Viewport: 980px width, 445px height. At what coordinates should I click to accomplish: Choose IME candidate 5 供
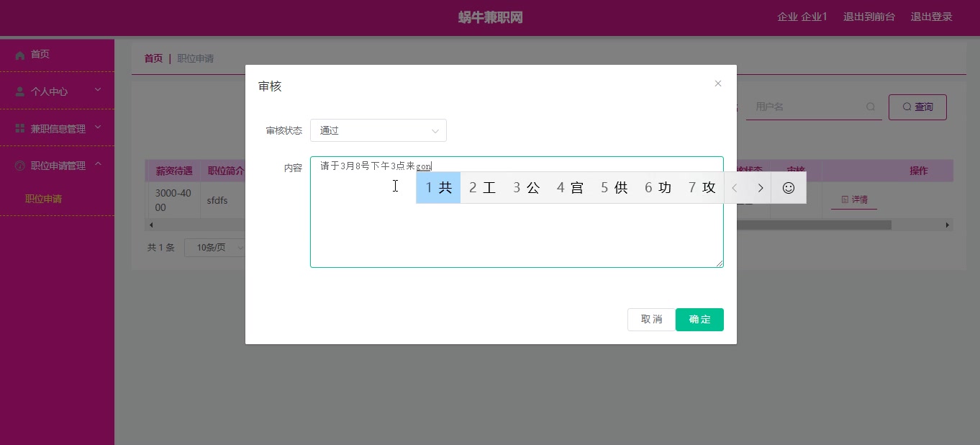click(x=614, y=188)
